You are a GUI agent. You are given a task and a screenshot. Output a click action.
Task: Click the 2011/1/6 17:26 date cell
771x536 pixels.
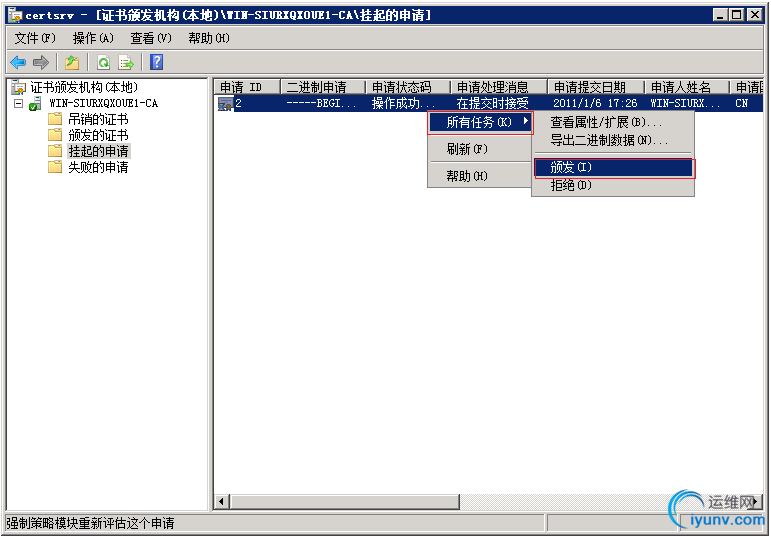[595, 103]
